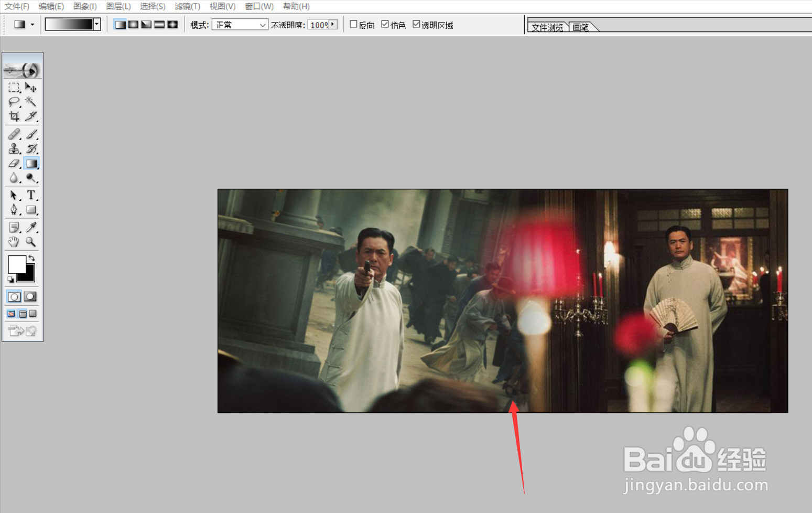Select the Zoom tool
This screenshot has height=513, width=812.
click(31, 242)
